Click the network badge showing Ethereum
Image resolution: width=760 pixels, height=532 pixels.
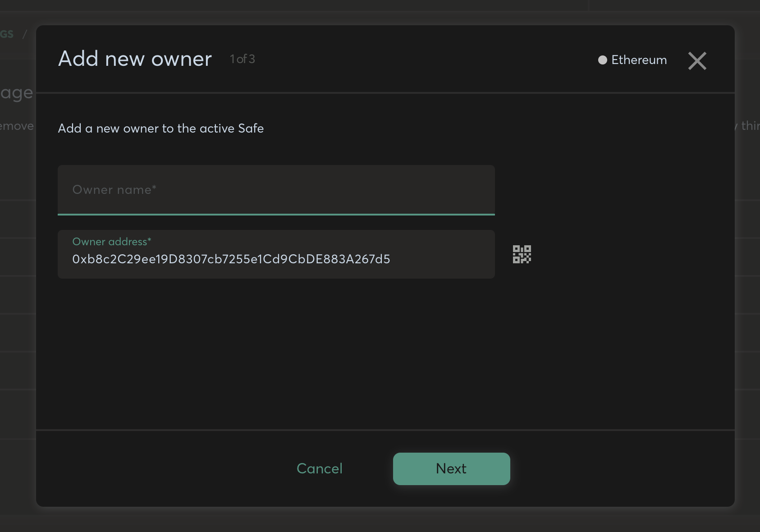click(x=631, y=60)
